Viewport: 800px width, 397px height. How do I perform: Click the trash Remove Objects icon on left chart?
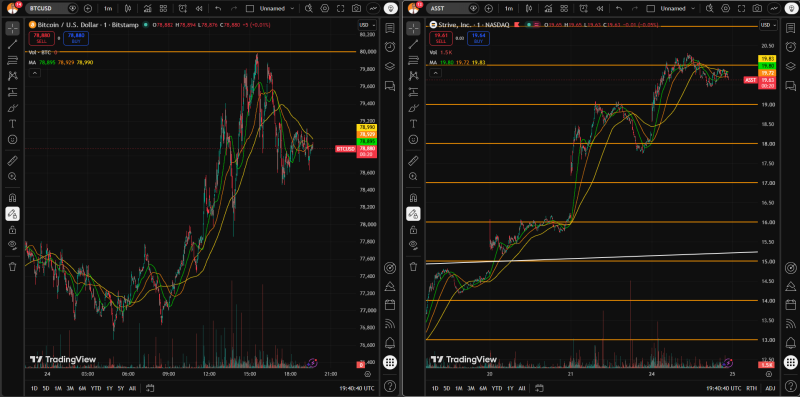click(13, 266)
